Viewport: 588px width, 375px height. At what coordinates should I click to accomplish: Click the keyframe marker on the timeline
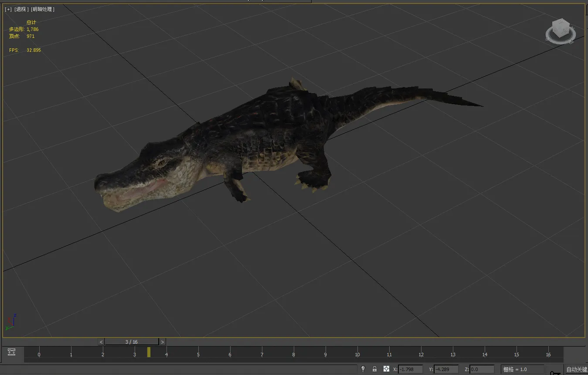coord(149,352)
